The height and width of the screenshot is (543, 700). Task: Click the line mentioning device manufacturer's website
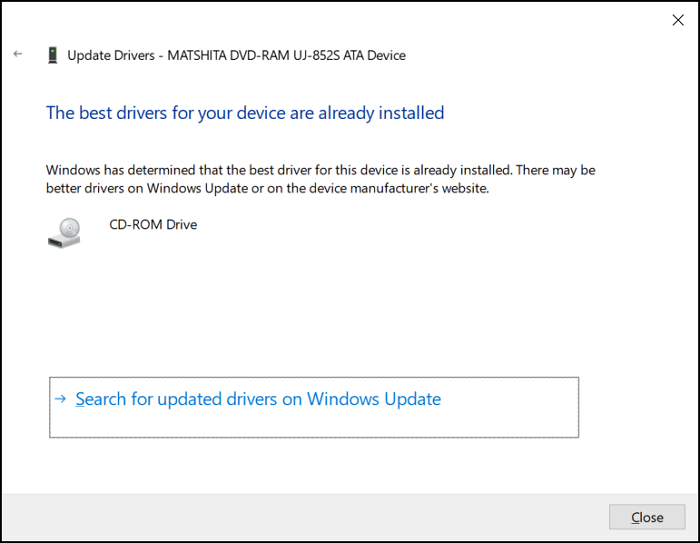point(267,188)
